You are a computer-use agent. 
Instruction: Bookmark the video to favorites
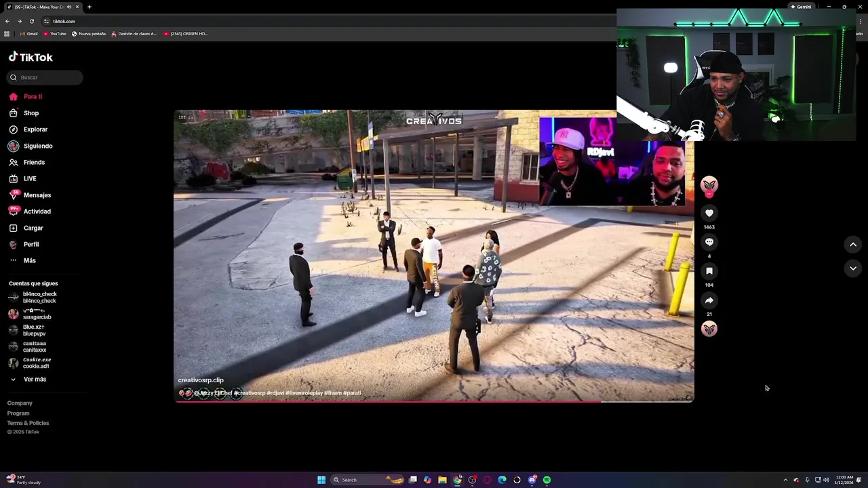pyautogui.click(x=709, y=271)
